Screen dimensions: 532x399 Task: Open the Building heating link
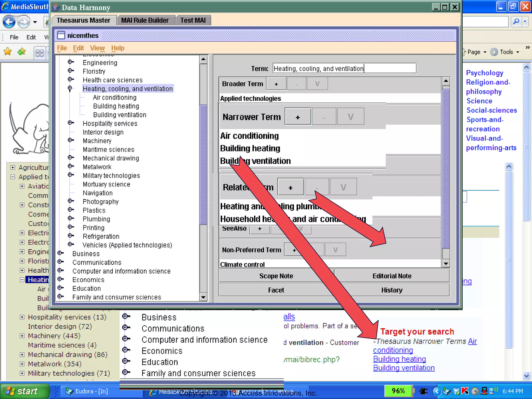[399, 359]
